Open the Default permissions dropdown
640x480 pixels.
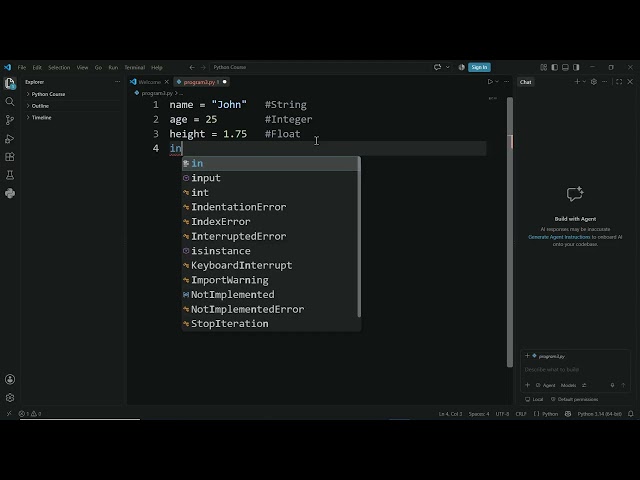coord(574,399)
